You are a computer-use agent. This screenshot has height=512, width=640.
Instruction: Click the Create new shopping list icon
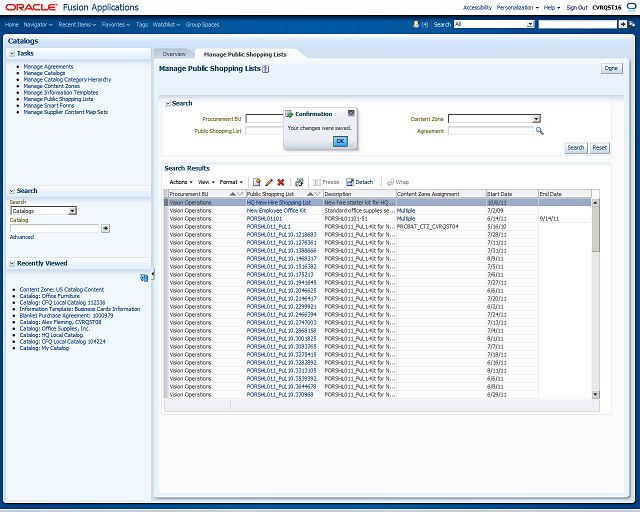(256, 182)
